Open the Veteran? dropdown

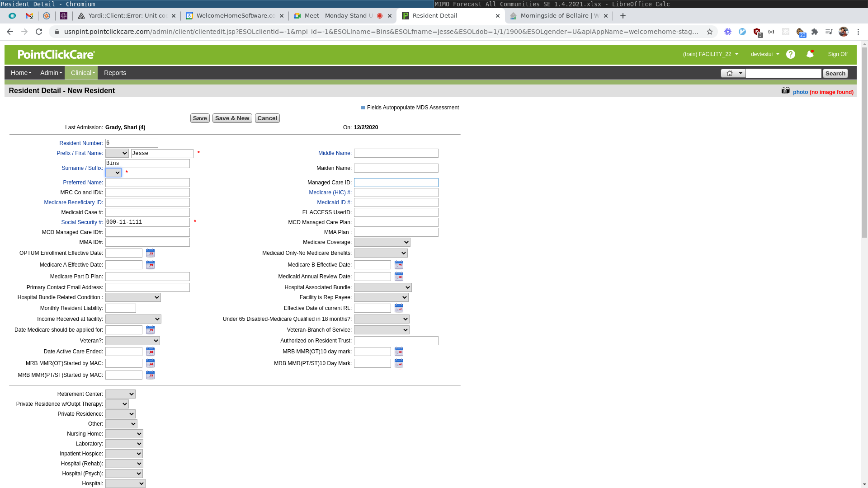tap(132, 341)
